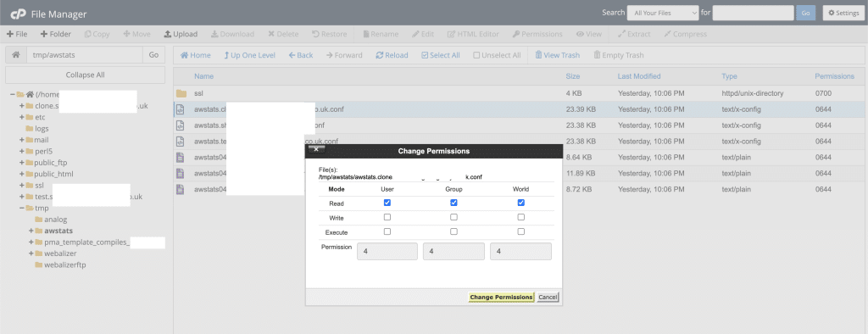
Task: Sort by Last Modified column header
Action: pyautogui.click(x=639, y=76)
